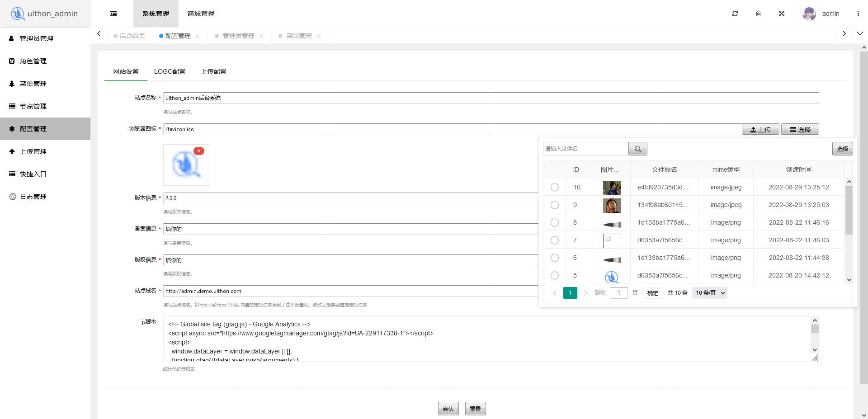Switch to 商城管理 top menu
The image size is (868, 419).
tap(201, 14)
